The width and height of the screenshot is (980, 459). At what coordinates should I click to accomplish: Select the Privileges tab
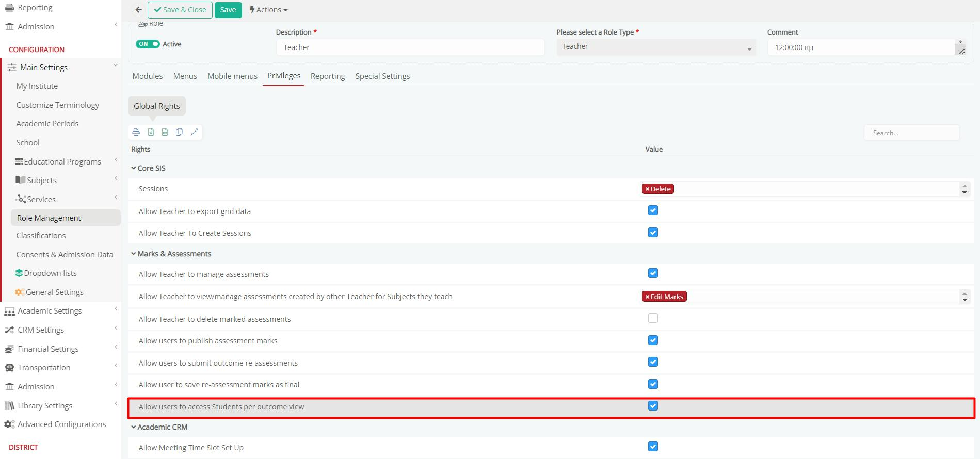284,76
